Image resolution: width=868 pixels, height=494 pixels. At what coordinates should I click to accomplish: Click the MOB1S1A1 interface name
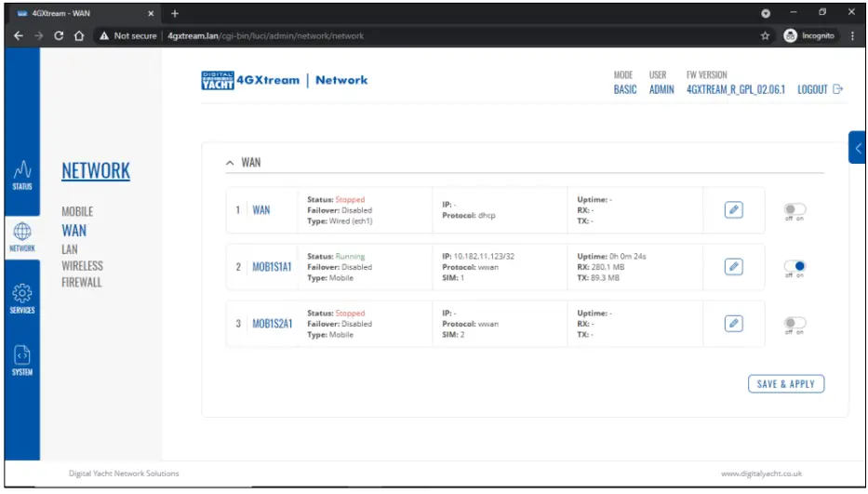point(272,267)
